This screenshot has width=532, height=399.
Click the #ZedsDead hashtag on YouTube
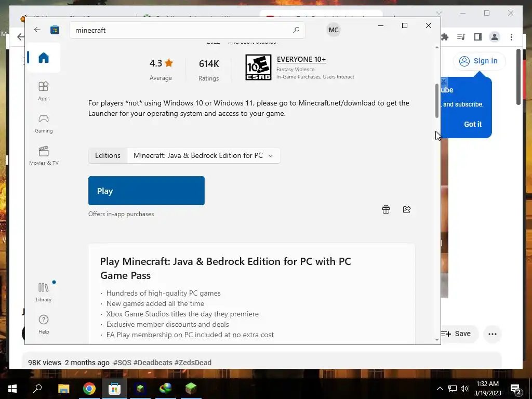pos(193,363)
